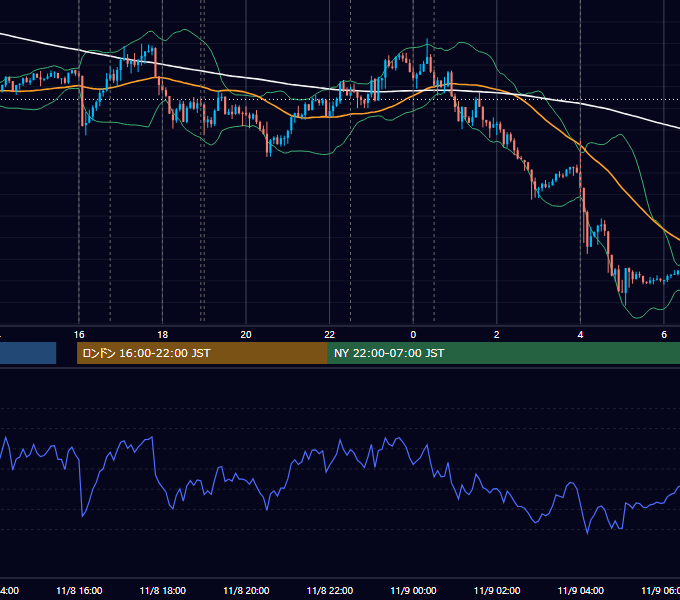Click the ロンドン 16:00-22:00 JST session bar
680x600 pixels.
[x=202, y=353]
